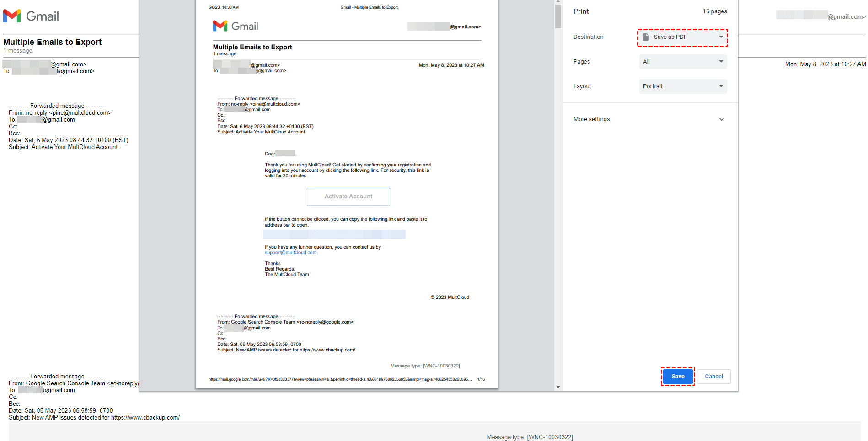Click the support@multcloud.com link in preview
This screenshot has width=868, height=441.
(291, 253)
